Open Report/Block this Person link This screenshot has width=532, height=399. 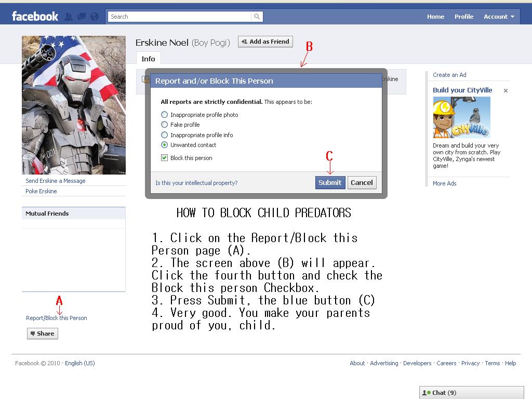pyautogui.click(x=56, y=318)
